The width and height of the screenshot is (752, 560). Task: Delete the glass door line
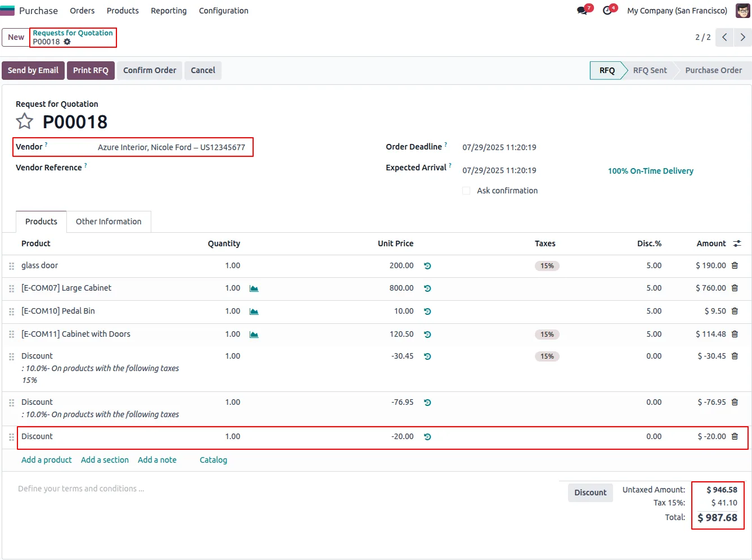point(735,265)
